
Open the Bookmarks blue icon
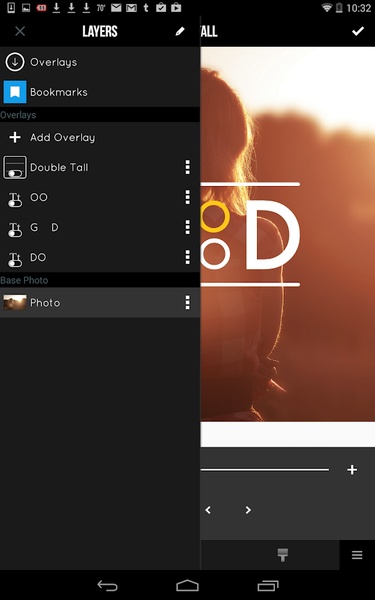click(15, 92)
